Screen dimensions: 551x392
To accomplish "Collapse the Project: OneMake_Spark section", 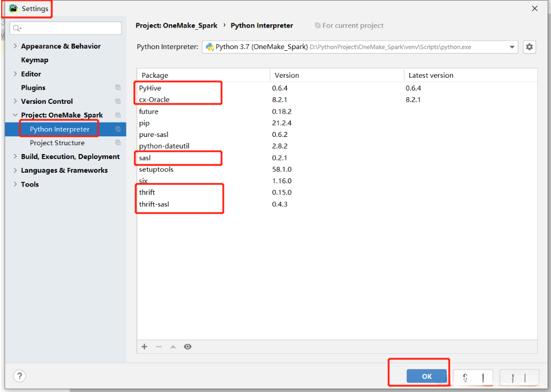I will pyautogui.click(x=15, y=115).
